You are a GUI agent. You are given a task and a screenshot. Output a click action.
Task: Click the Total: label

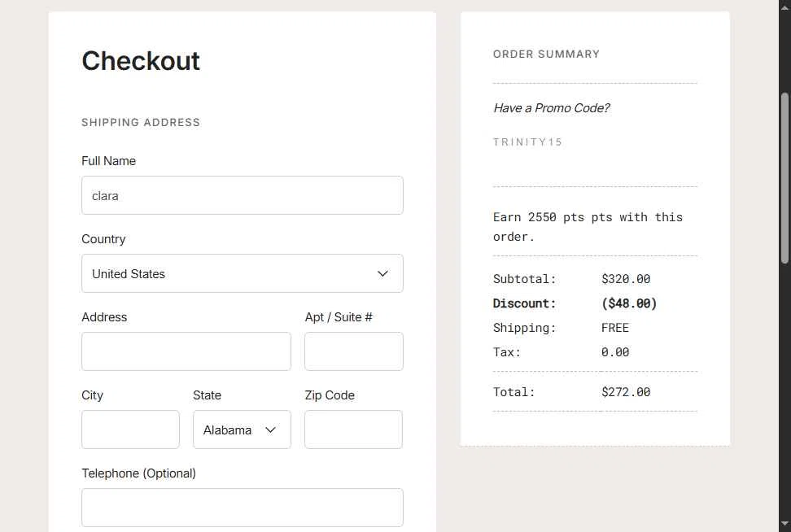(x=513, y=392)
